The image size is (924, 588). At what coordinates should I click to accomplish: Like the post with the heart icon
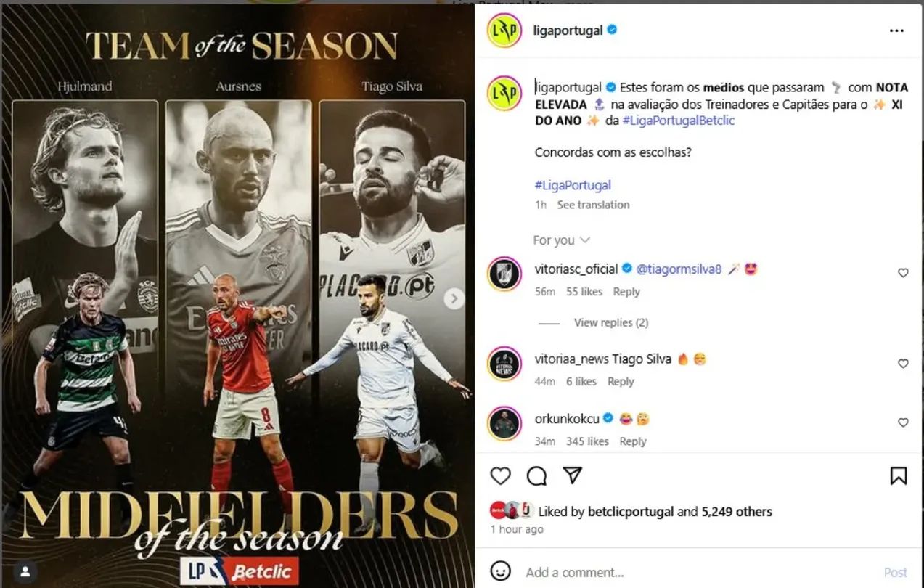[x=501, y=475]
